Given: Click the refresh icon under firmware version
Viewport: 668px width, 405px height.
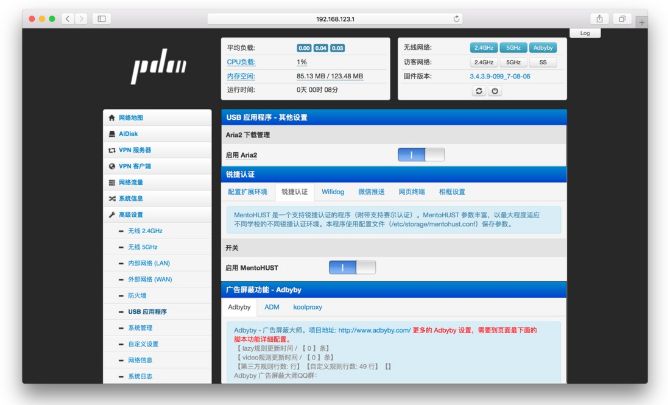Looking at the screenshot, I should click(479, 91).
